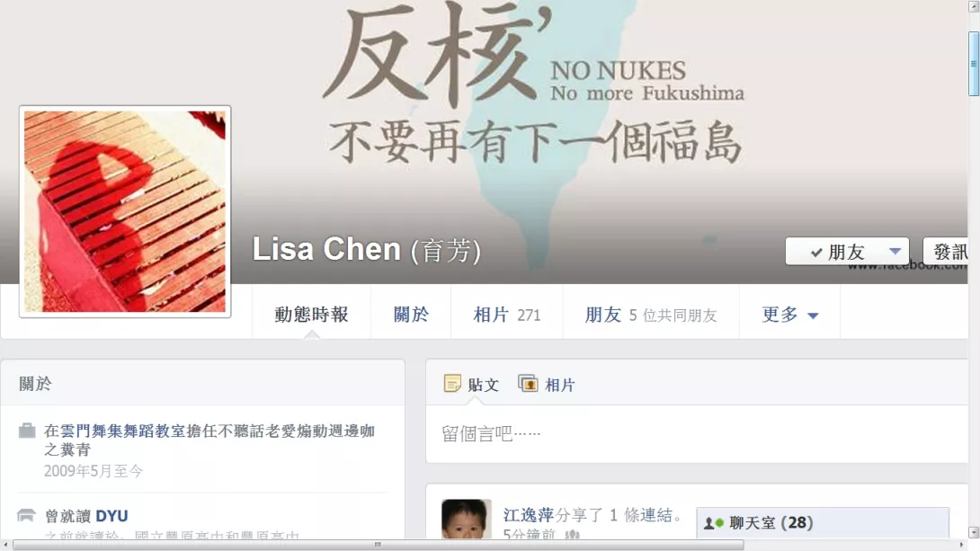Expand the 朋友 button dropdown arrow

895,251
